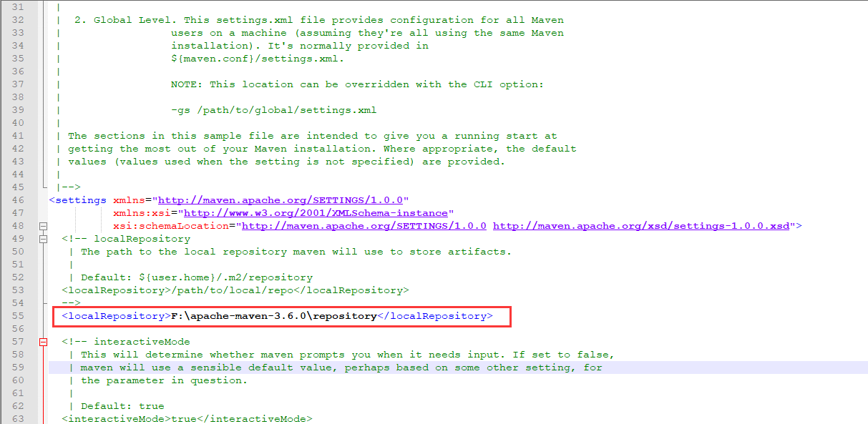This screenshot has height=424, width=868.
Task: Open the xmlns SETTINGS/1.0.0 link on line 46
Action: [281, 200]
